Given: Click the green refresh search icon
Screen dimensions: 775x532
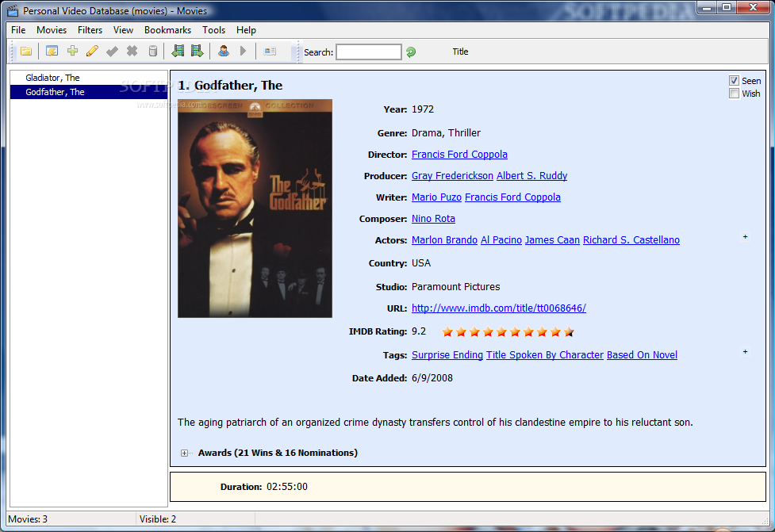Looking at the screenshot, I should point(411,52).
